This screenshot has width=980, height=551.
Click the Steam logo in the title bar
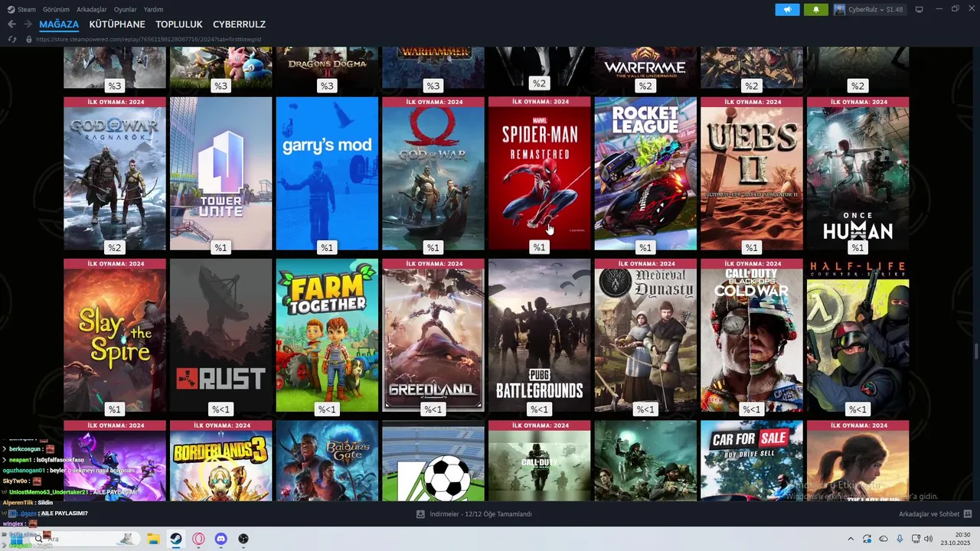click(11, 9)
